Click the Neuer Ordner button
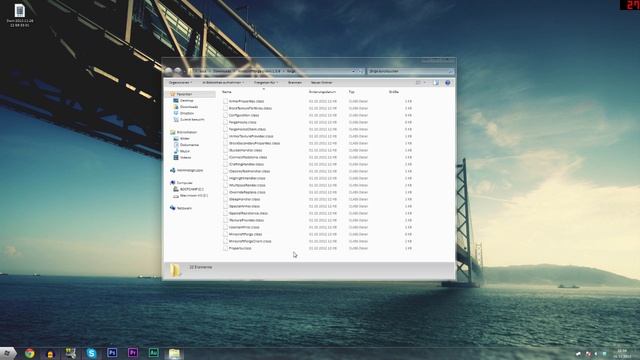The image size is (640, 360). tap(321, 83)
